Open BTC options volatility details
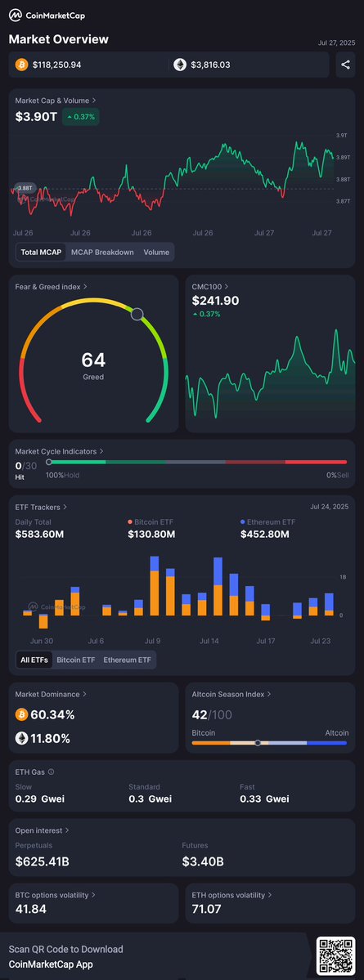Screen dimensions: 364x980 pos(56,895)
